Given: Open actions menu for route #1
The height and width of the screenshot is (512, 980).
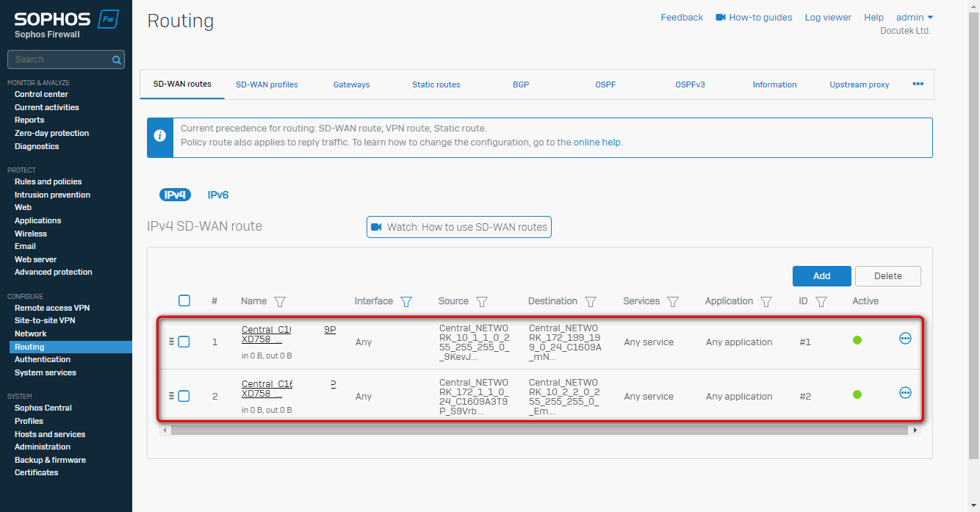Looking at the screenshot, I should click(x=905, y=339).
